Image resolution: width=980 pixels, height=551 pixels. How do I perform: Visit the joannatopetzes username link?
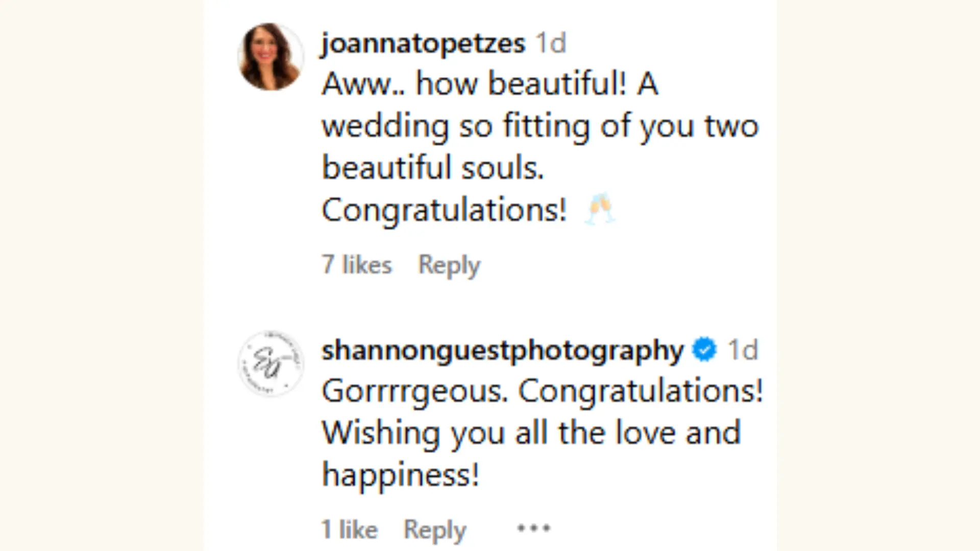pos(423,43)
